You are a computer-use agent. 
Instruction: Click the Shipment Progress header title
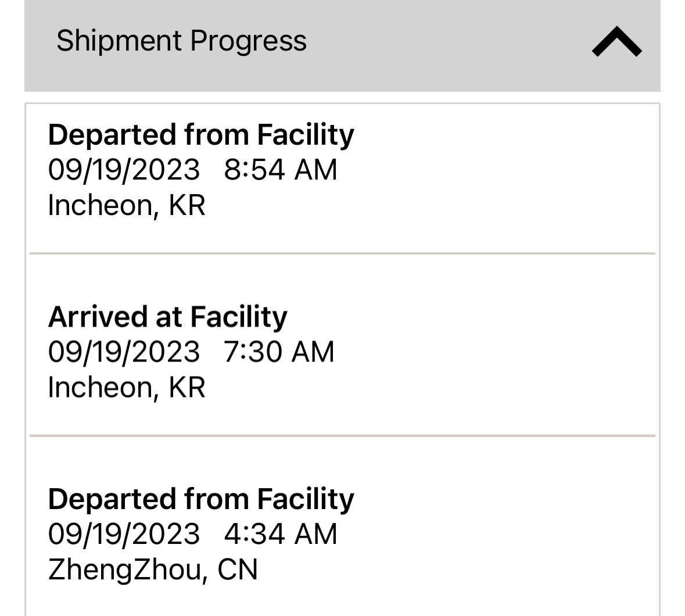[181, 41]
